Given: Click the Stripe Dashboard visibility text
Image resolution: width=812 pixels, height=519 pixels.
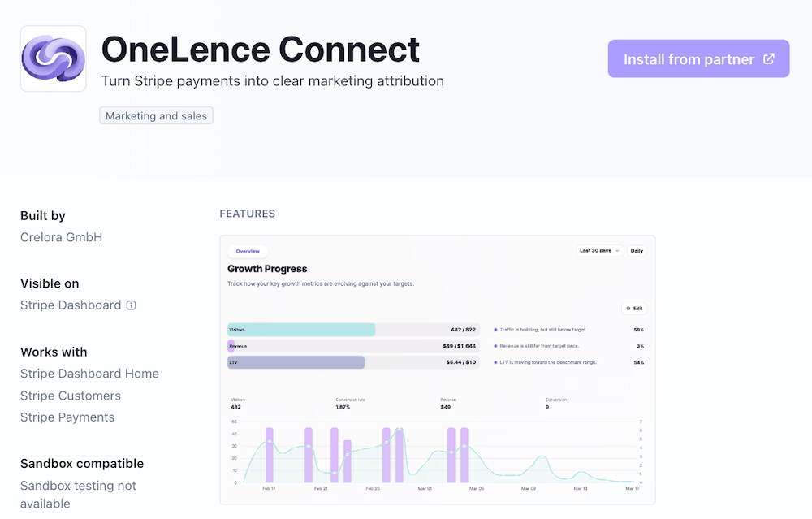Looking at the screenshot, I should pos(71,305).
